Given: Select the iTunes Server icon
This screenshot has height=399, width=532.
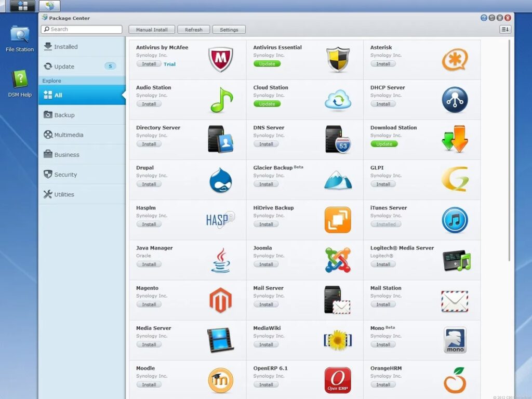Looking at the screenshot, I should [x=455, y=220].
